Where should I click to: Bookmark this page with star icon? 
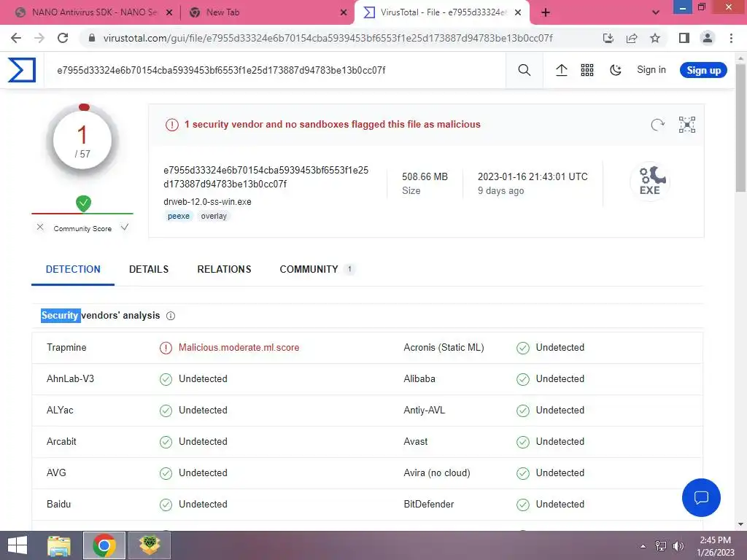pos(655,38)
